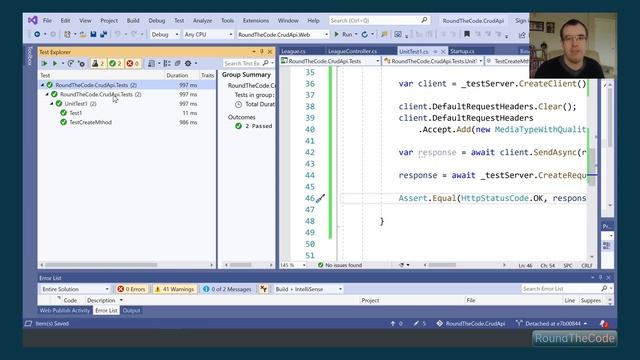The image size is (640, 360).
Task: Click the Test Explorer horizontal scrollbar
Action: pos(127,265)
